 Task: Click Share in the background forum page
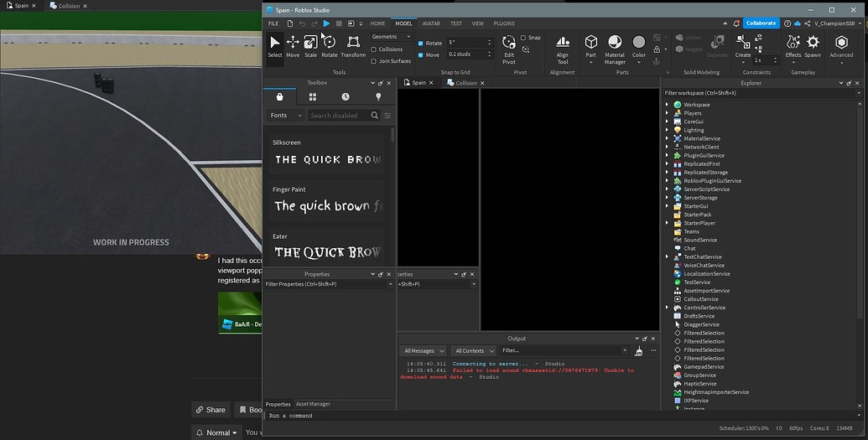point(211,410)
